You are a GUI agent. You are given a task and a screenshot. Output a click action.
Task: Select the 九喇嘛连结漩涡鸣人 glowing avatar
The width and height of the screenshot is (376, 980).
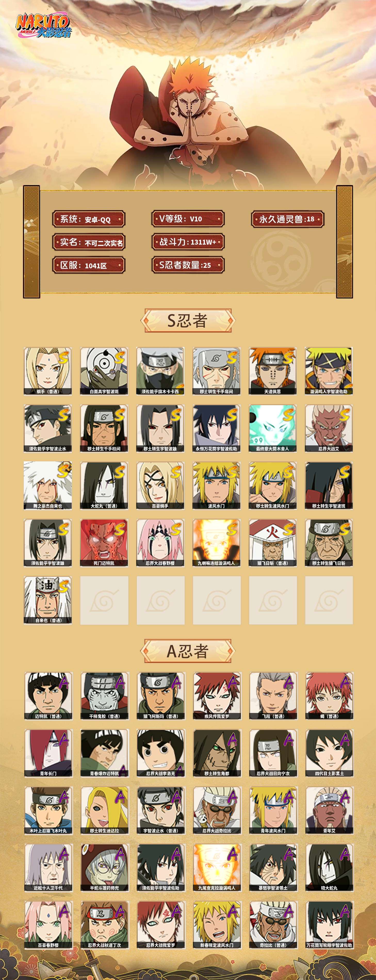[x=217, y=543]
